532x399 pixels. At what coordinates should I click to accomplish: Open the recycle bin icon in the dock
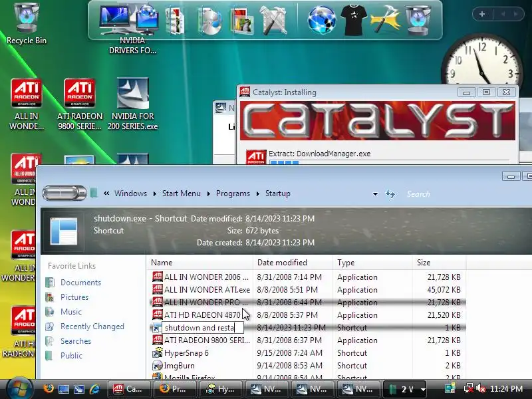pyautogui.click(x=418, y=20)
